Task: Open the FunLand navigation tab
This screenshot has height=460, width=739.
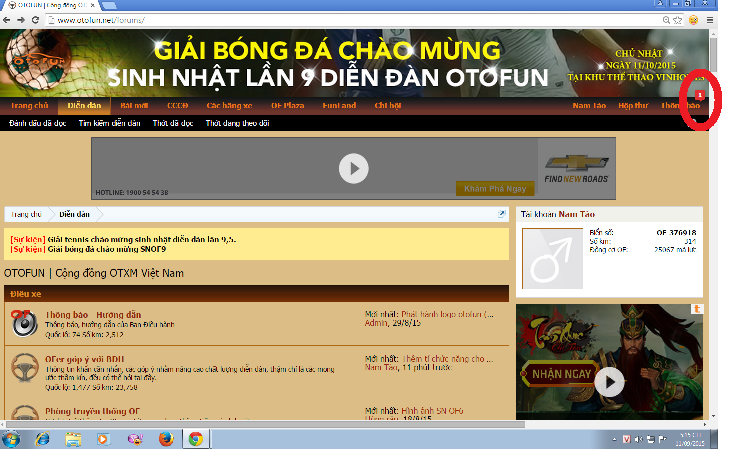Action: click(x=339, y=106)
